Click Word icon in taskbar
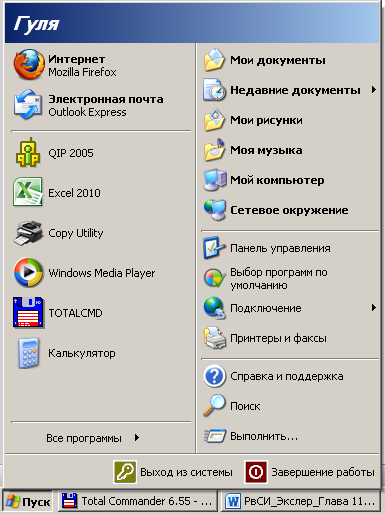 pyautogui.click(x=233, y=501)
